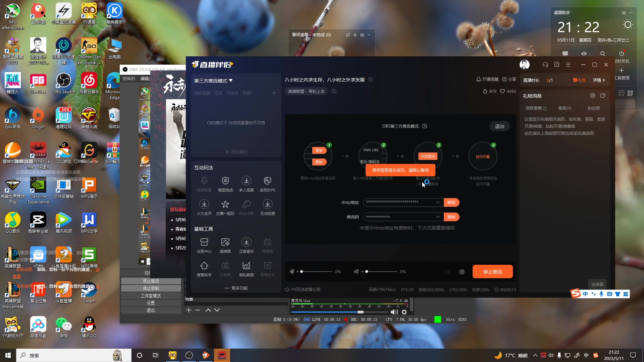Expand 更多功能 more features
644x362 pixels.
236,288
